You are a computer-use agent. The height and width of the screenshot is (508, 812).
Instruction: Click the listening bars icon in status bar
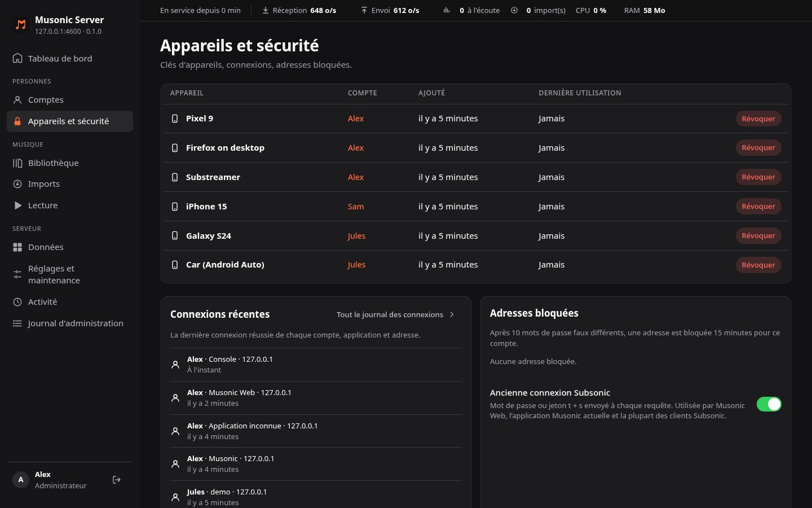[x=447, y=10]
